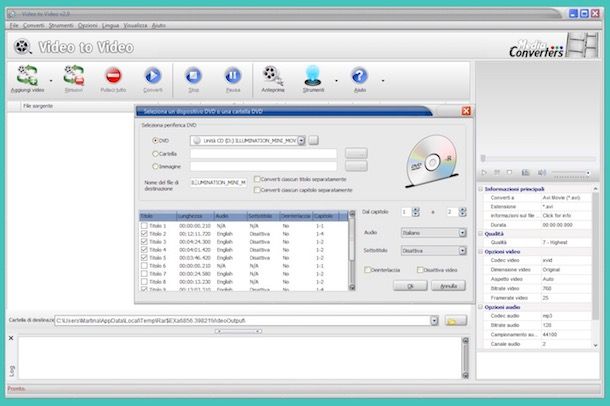Click the snapshot icon in the preview controls
This screenshot has height=406, width=610.
[526, 172]
